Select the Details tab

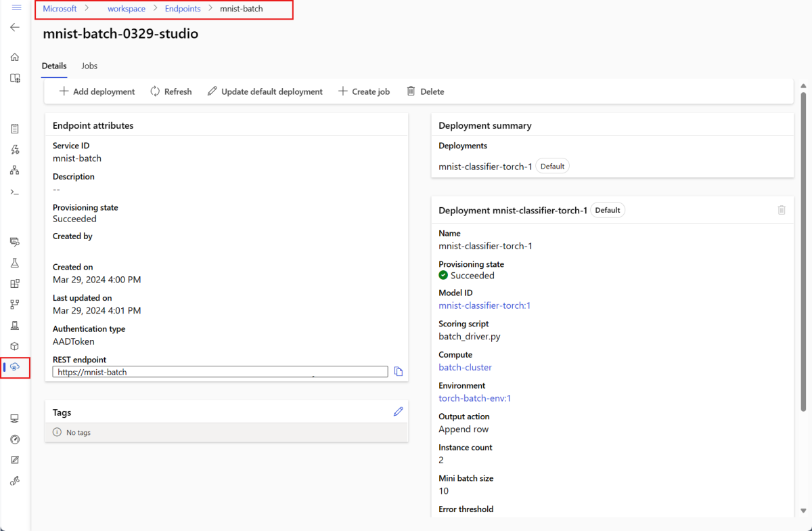(x=53, y=66)
